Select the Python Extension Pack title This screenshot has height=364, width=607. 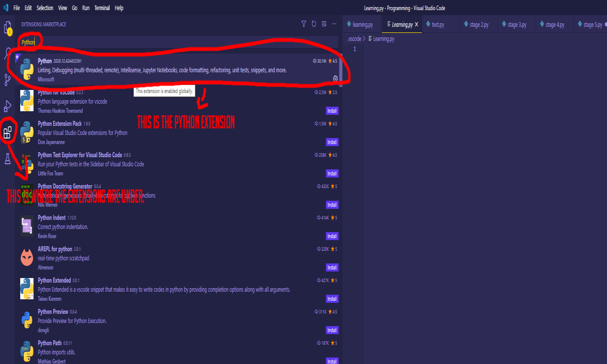click(x=60, y=124)
